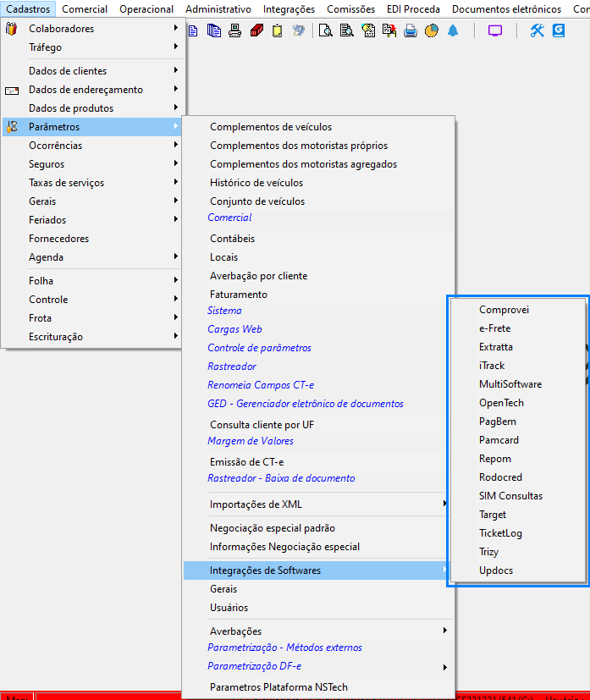Choose Repom integration
The image size is (590, 700).
pos(518,459)
